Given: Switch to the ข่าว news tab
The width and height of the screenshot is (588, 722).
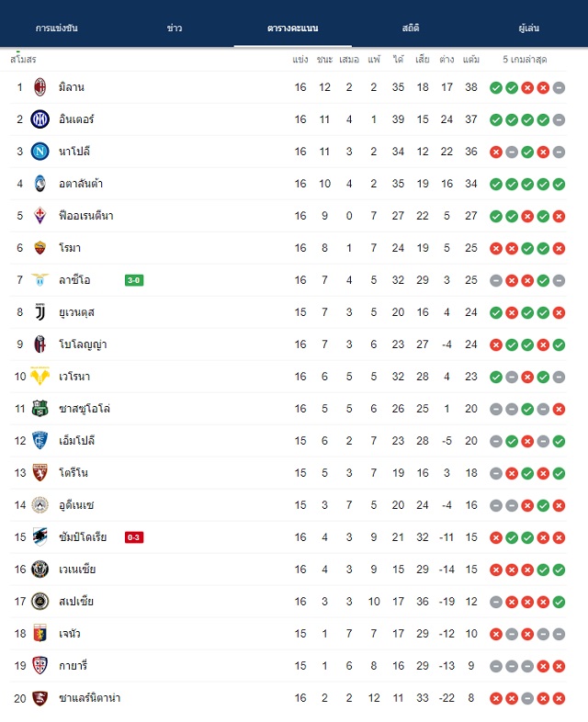Looking at the screenshot, I should pos(175,28).
